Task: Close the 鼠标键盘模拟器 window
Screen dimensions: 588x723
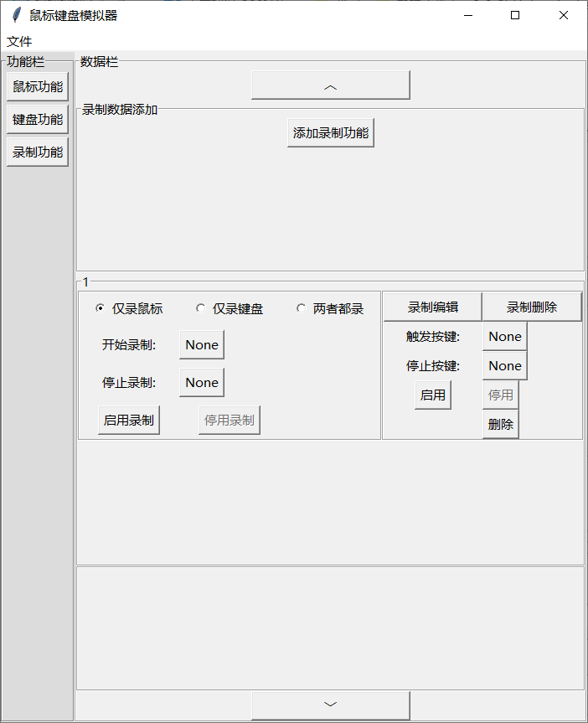Action: (563, 15)
